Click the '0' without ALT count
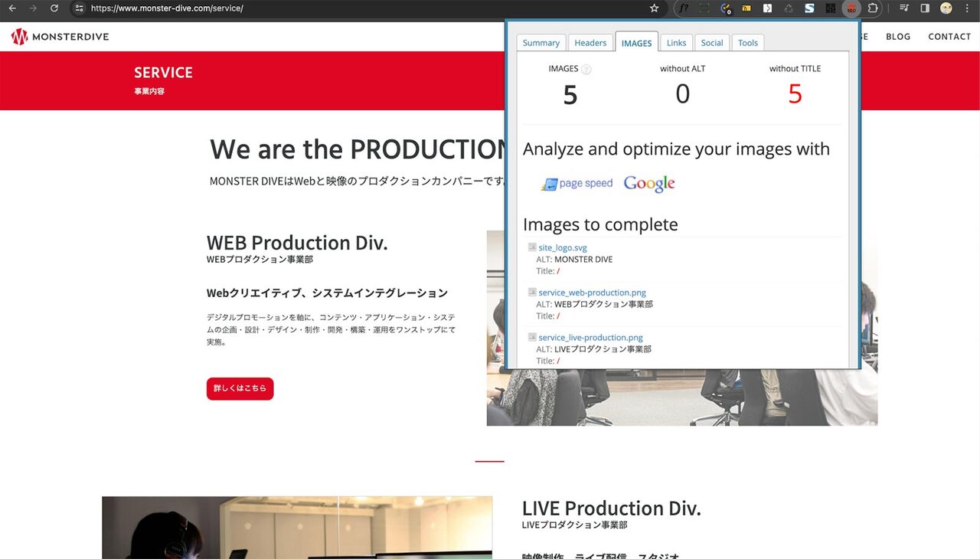 682,94
